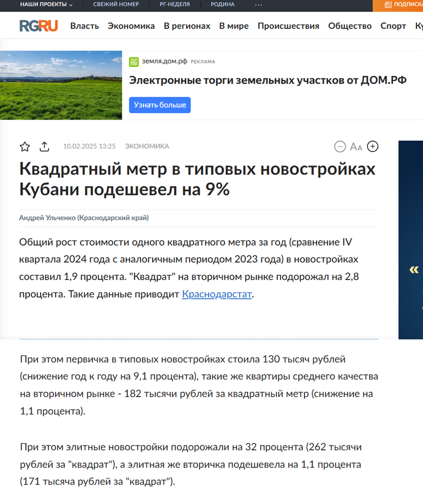Image resolution: width=423 pixels, height=504 pixels.
Task: Go to Происшествия section
Action: [288, 26]
